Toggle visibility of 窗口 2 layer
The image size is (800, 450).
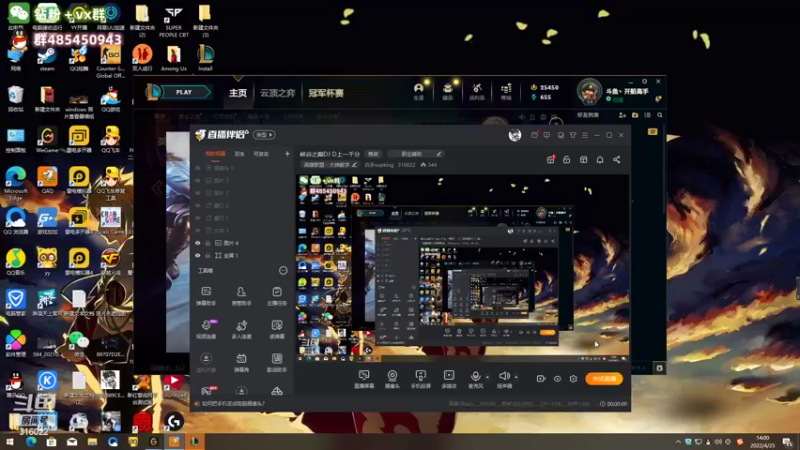tap(198, 206)
